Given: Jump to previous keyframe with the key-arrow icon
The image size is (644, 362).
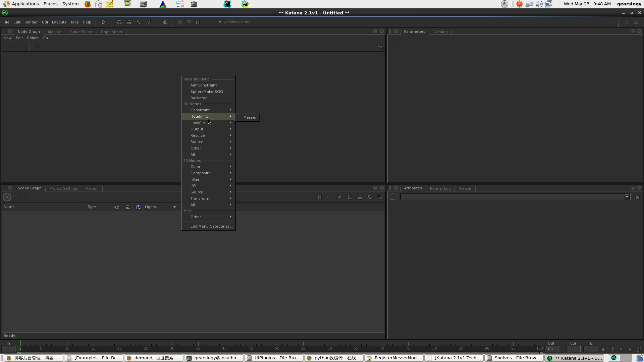Looking at the screenshot, I should 612,349.
